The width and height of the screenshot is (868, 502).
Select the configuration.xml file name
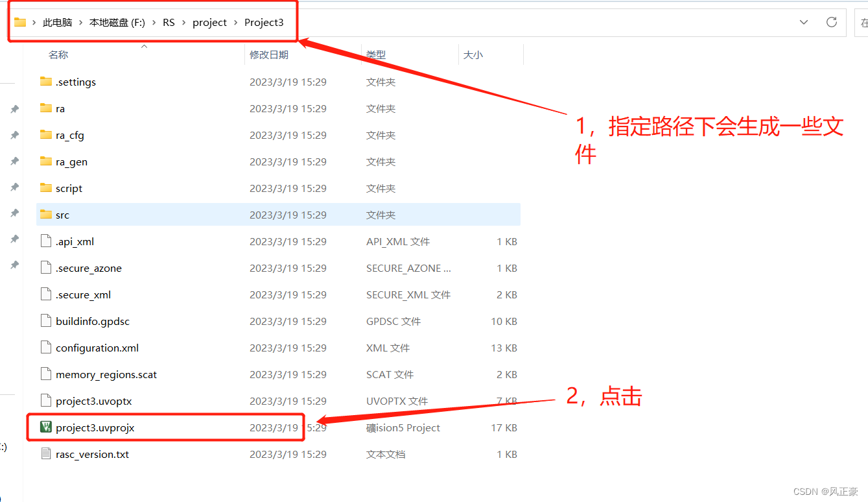click(x=97, y=348)
